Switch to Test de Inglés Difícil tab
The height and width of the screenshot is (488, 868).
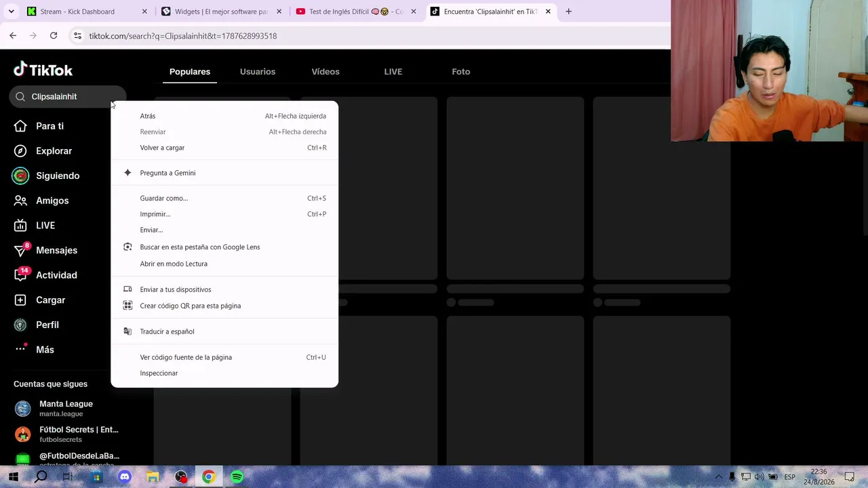click(x=355, y=12)
